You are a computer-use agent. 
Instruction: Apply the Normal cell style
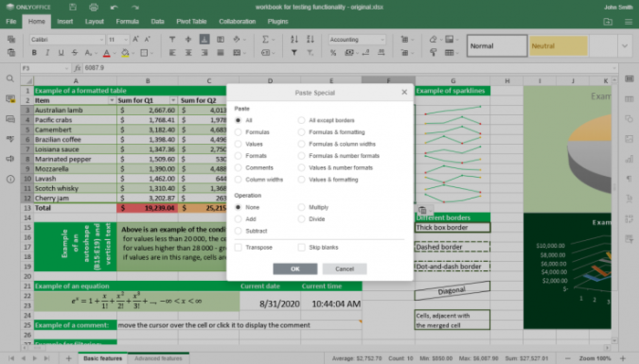(x=498, y=46)
